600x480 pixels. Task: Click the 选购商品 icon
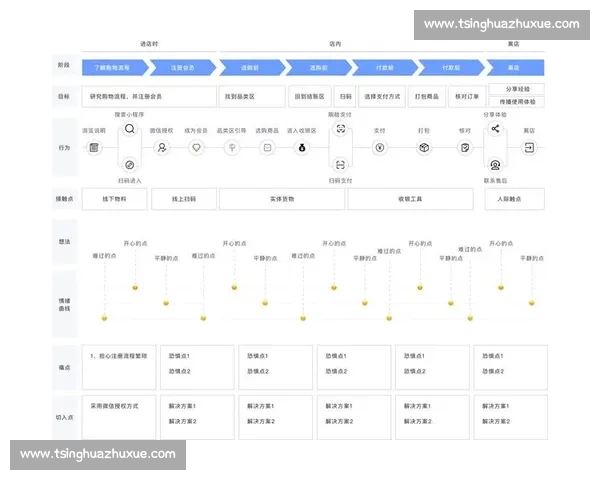coord(267,147)
